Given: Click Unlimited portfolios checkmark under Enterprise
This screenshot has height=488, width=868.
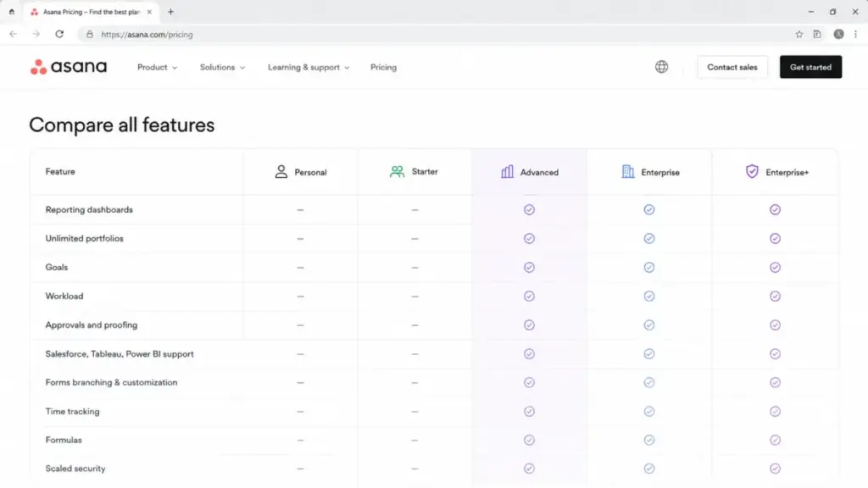Looking at the screenshot, I should click(648, 238).
